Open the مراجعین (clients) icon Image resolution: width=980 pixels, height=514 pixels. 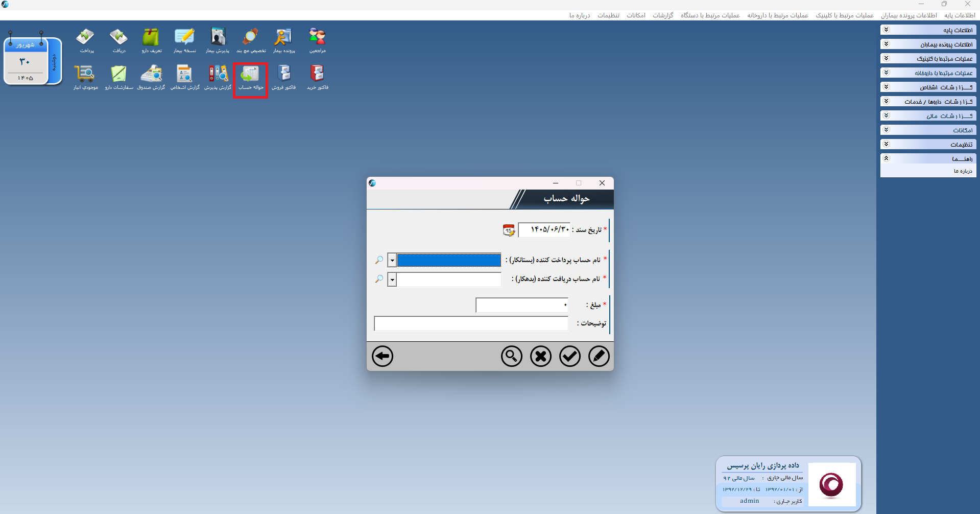[317, 40]
